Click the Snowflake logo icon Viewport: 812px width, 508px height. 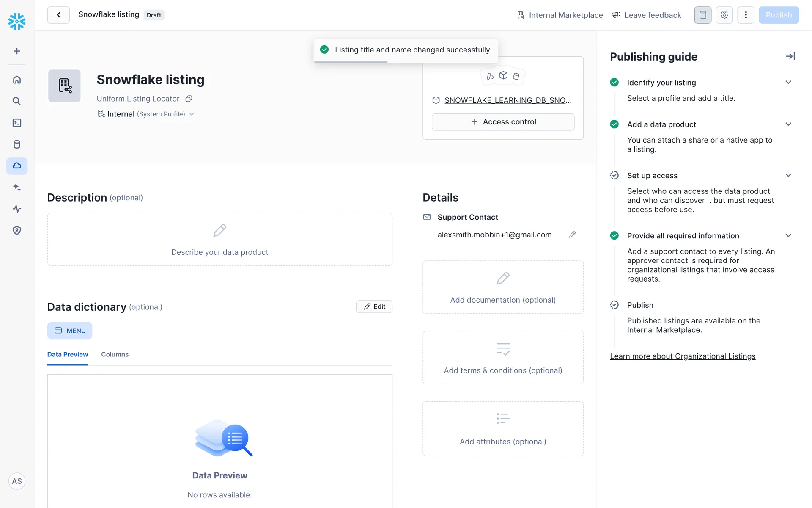click(17, 21)
